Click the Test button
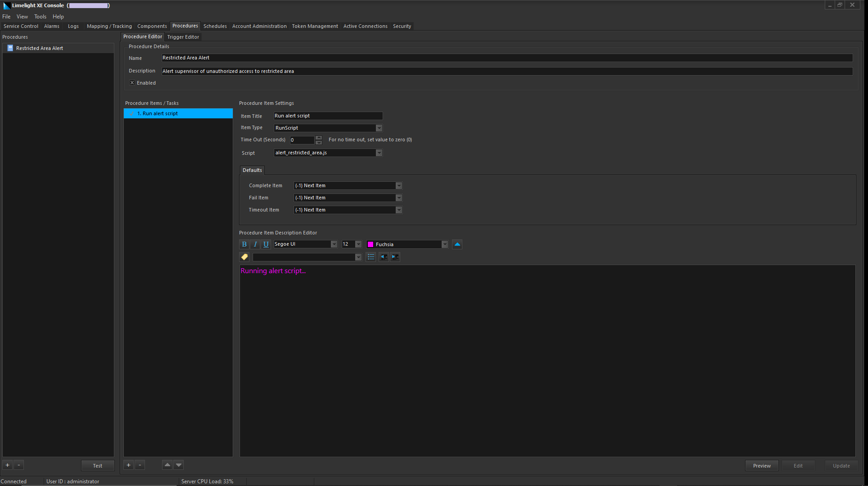868x486 pixels. [x=98, y=466]
